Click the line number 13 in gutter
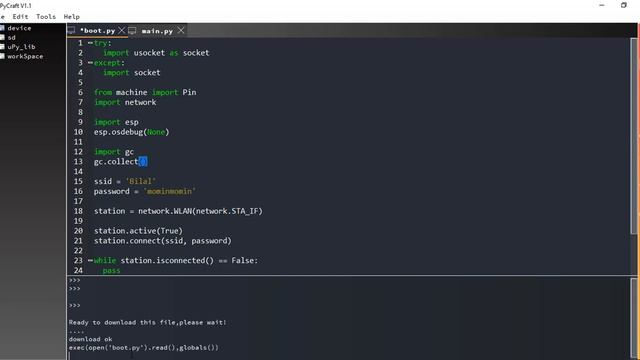 point(78,162)
